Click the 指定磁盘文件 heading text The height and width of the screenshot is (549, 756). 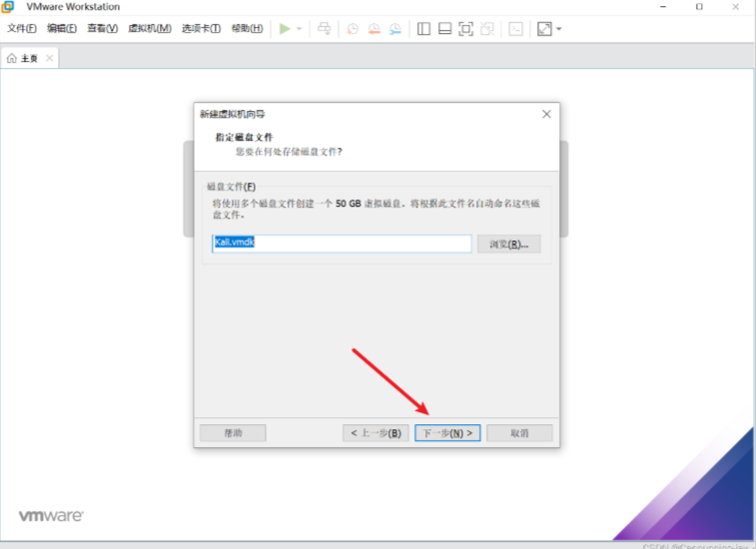pos(244,137)
